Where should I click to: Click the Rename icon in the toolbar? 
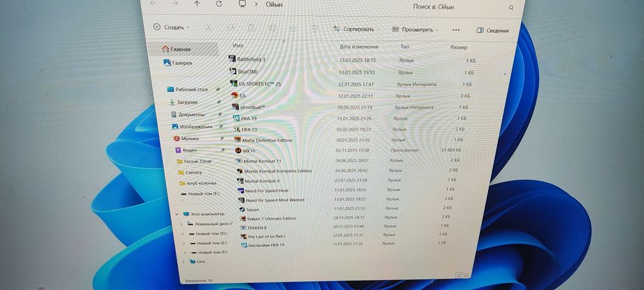click(x=272, y=28)
